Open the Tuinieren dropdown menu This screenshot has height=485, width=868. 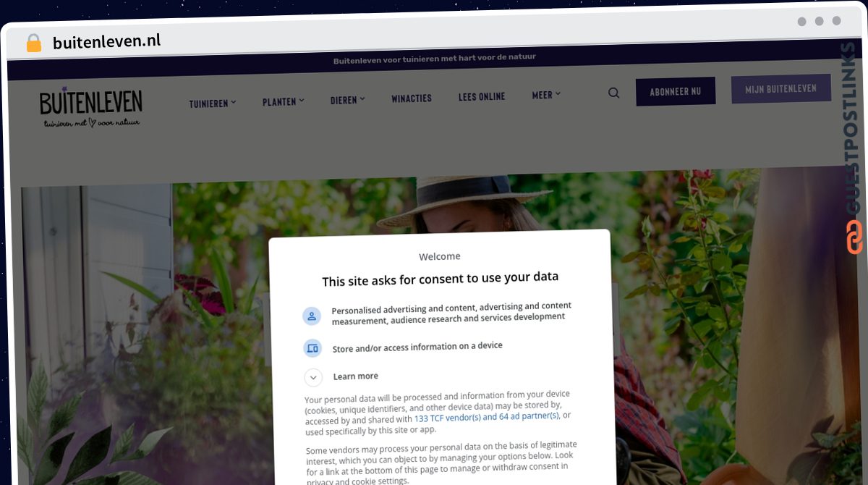[213, 104]
